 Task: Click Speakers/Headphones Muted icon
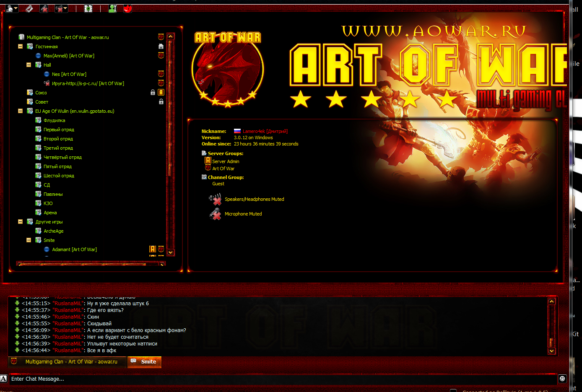pos(215,199)
